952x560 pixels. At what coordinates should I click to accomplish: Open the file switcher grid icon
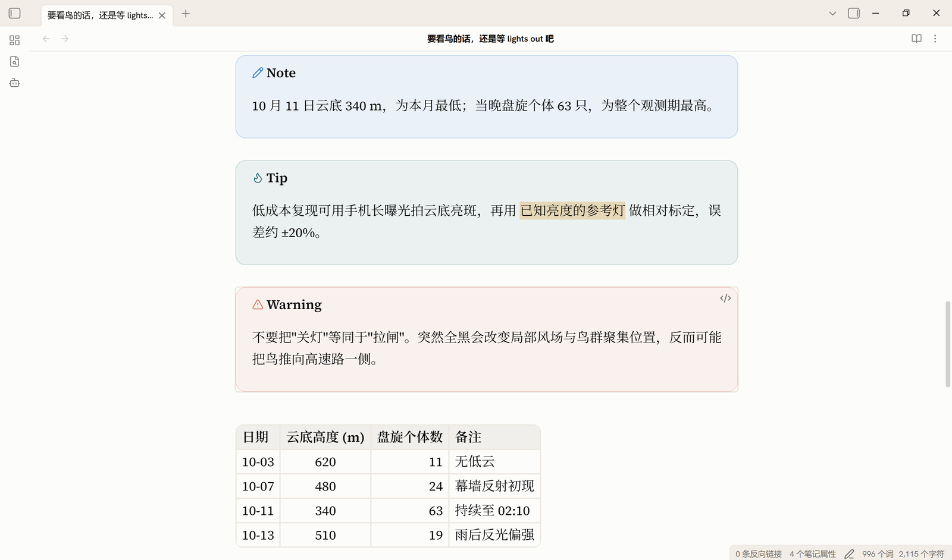coord(15,40)
